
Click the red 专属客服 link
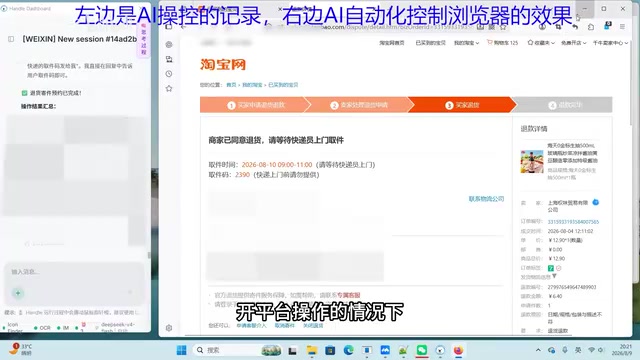(x=349, y=295)
